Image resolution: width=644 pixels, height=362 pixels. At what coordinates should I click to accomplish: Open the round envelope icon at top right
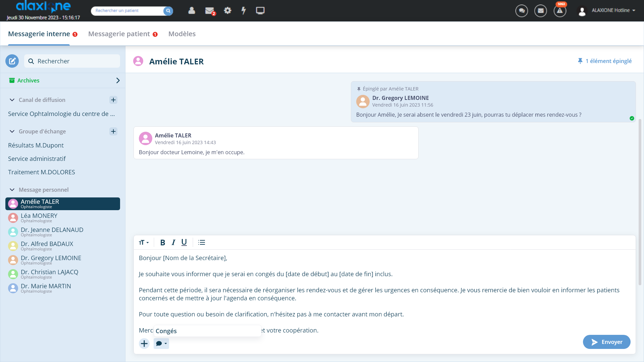tap(541, 11)
